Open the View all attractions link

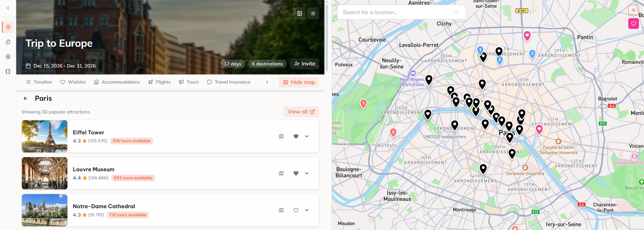301,112
